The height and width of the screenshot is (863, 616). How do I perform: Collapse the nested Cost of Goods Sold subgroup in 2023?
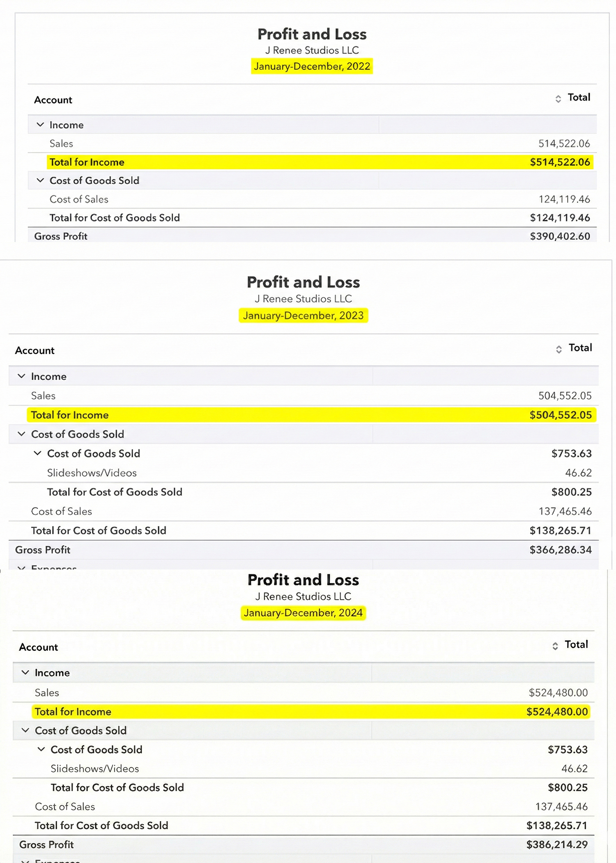click(x=37, y=453)
